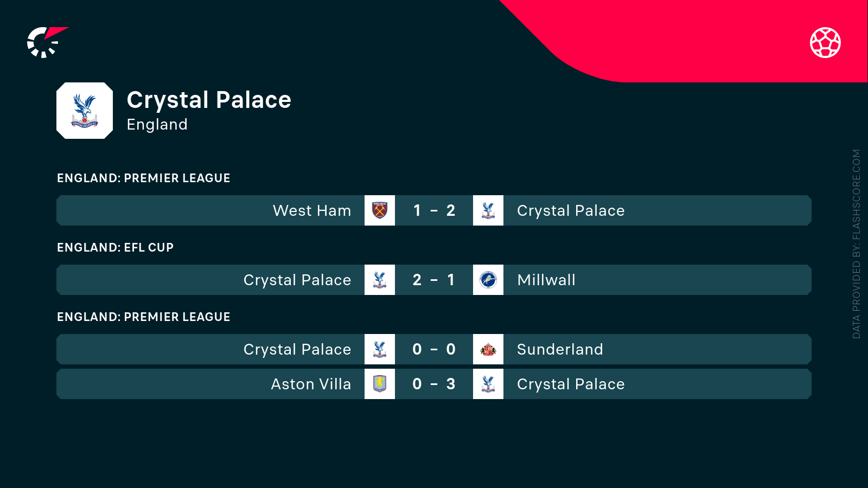Open the West Ham team name
This screenshot has width=868, height=488.
[312, 210]
